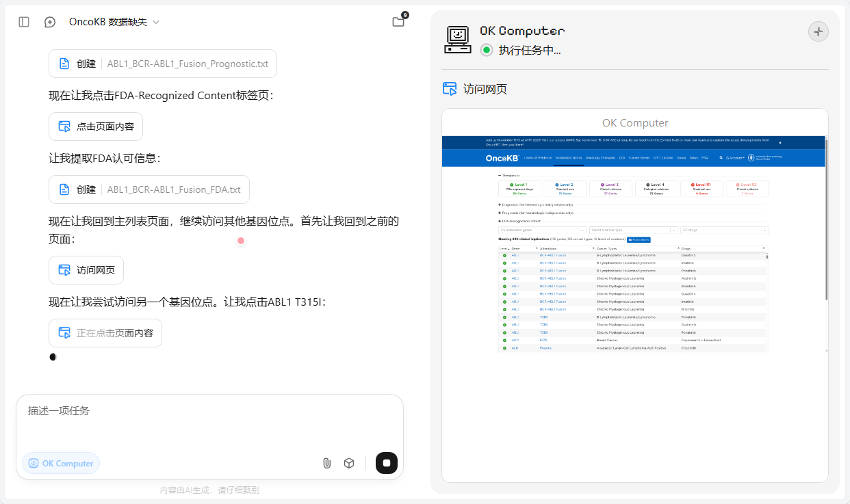Viewport: 850px width, 504px height.
Task: Click the 访问网页 browser icon in right panel
Action: (450, 89)
